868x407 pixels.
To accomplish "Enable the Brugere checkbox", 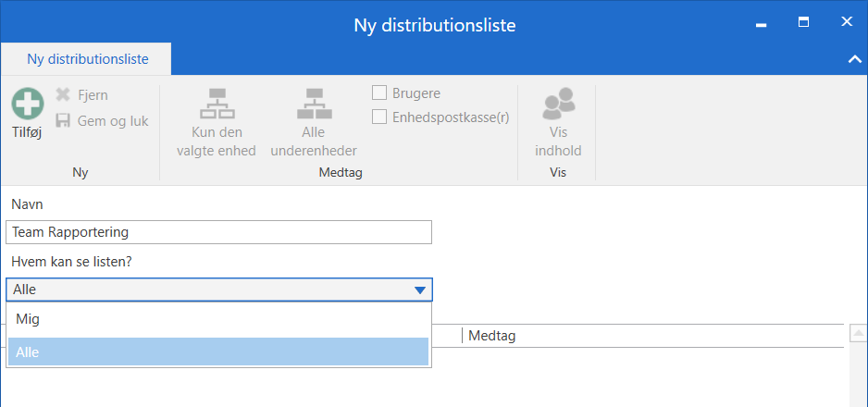I will [379, 92].
